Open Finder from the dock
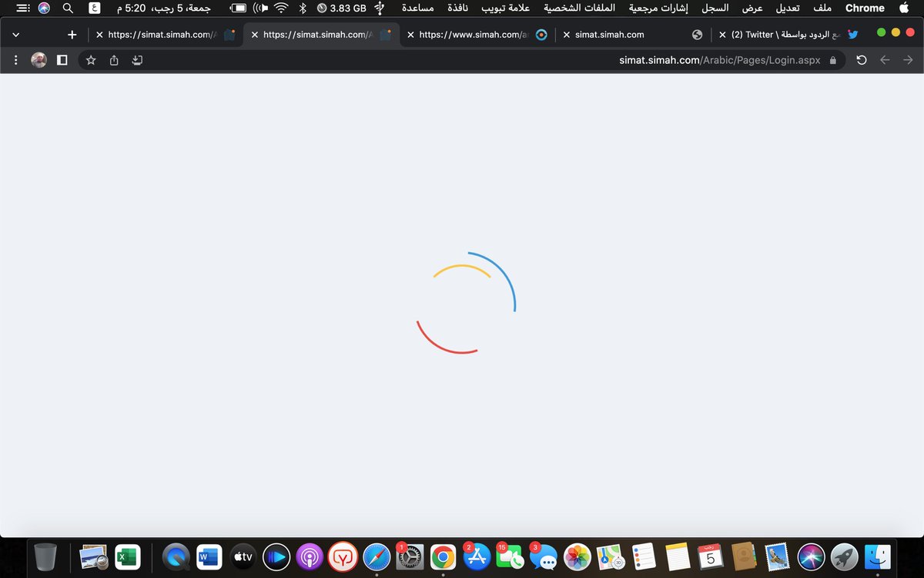The height and width of the screenshot is (578, 924). [x=878, y=556]
